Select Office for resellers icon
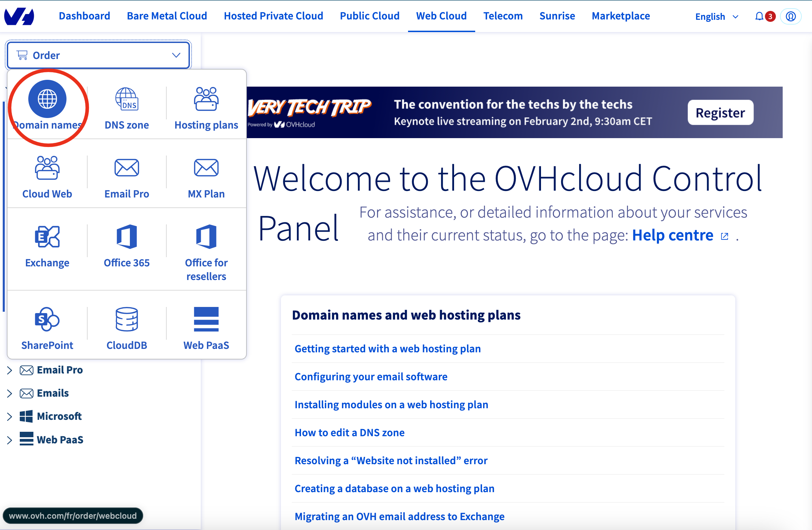Screen dimensions: 812x530 click(x=206, y=236)
